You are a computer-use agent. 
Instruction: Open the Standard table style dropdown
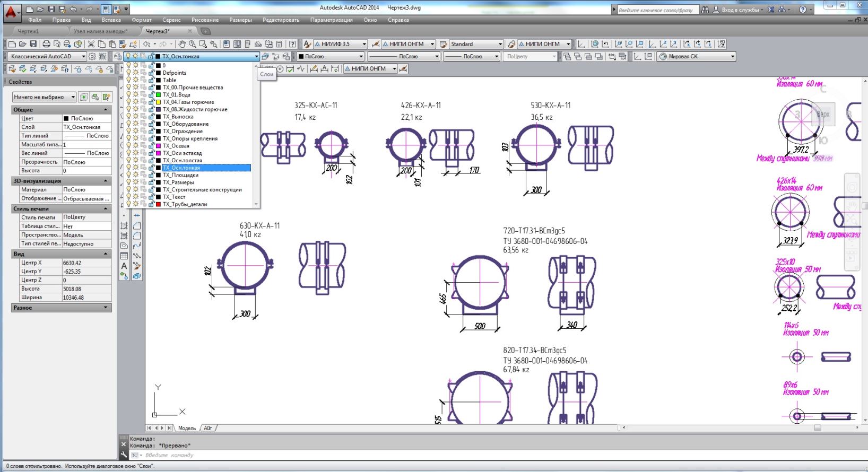coord(476,44)
